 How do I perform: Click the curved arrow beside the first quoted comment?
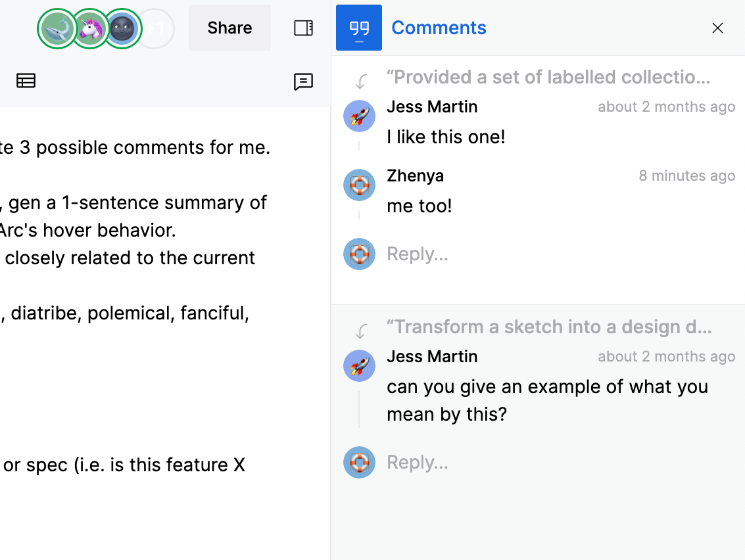tap(360, 79)
